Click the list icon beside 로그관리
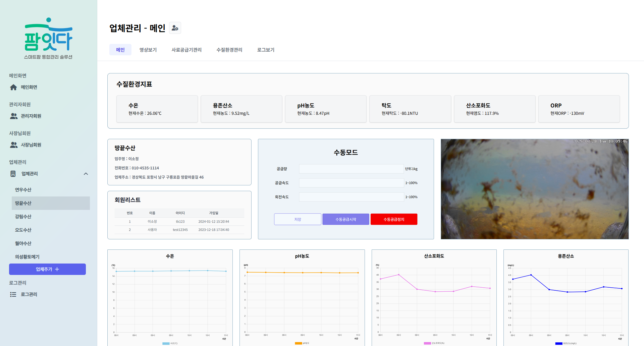Screen dimensions: 644x346 click(x=13, y=294)
